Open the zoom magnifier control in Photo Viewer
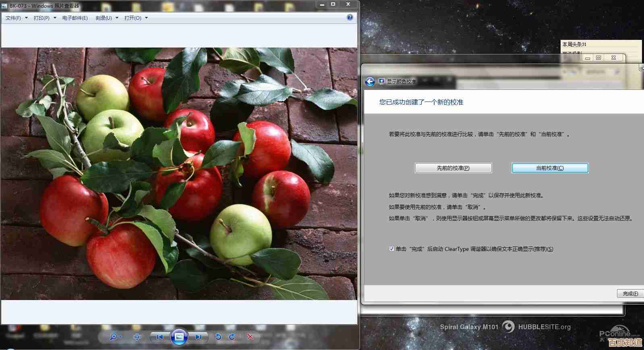Viewport: 644px width, 350px height. click(115, 337)
